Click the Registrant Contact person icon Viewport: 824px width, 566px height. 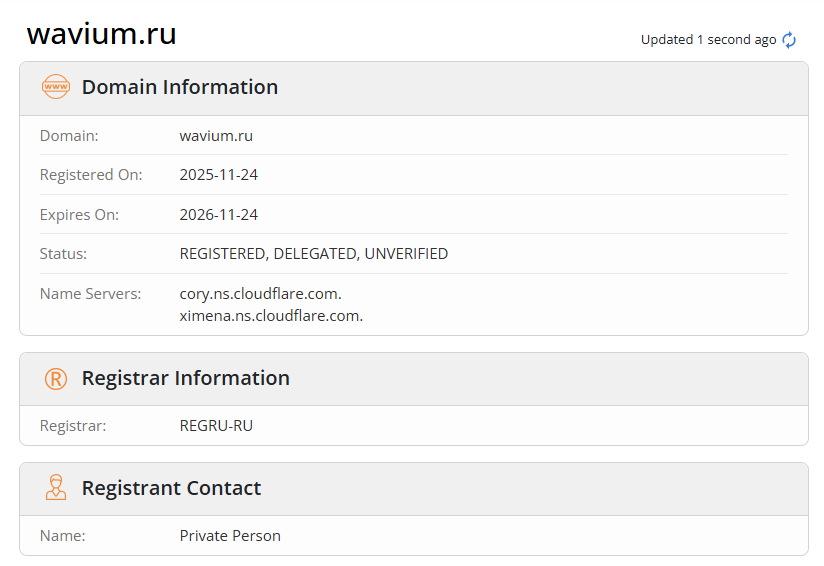pyautogui.click(x=56, y=488)
